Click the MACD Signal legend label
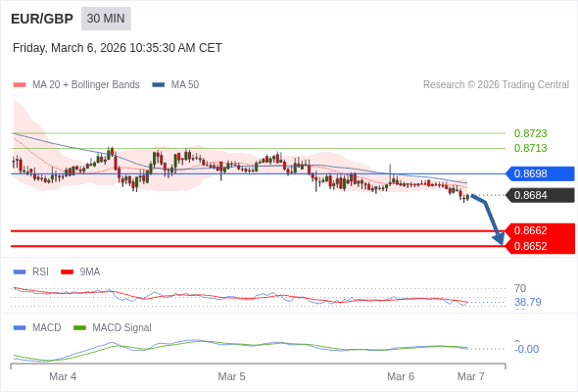The height and width of the screenshot is (392, 578). (x=122, y=328)
